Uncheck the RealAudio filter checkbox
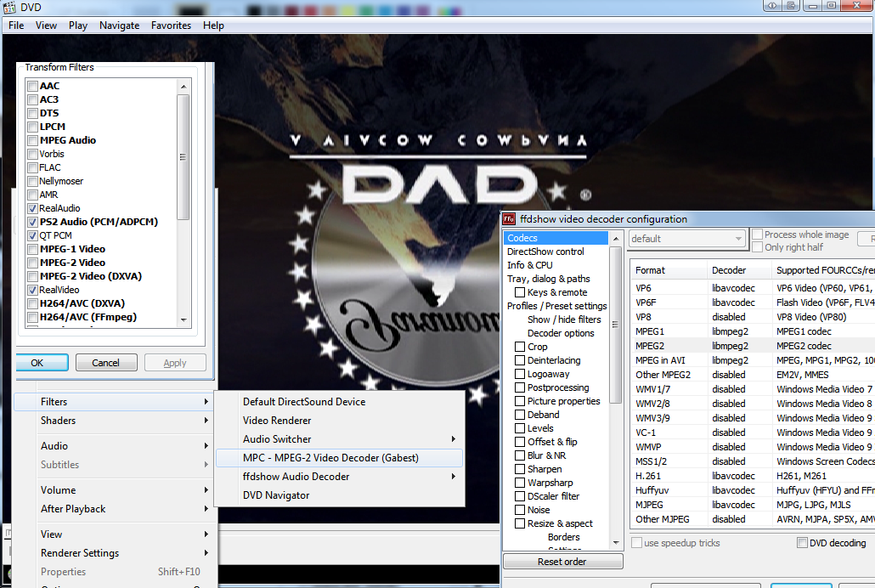The image size is (875, 588). coord(33,208)
